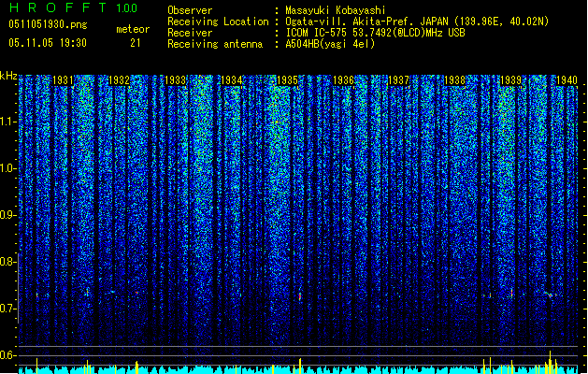Click the 1939 time marker label
The image size is (588, 374).
coord(511,80)
